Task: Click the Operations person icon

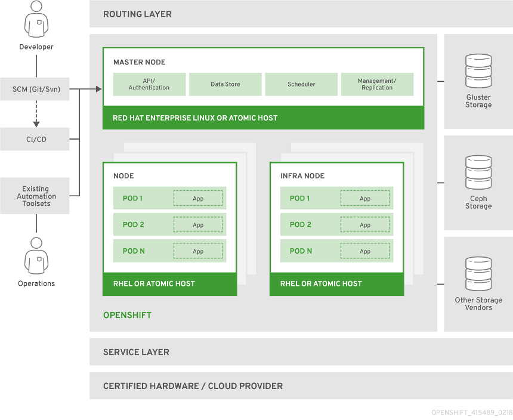Action: 36,256
